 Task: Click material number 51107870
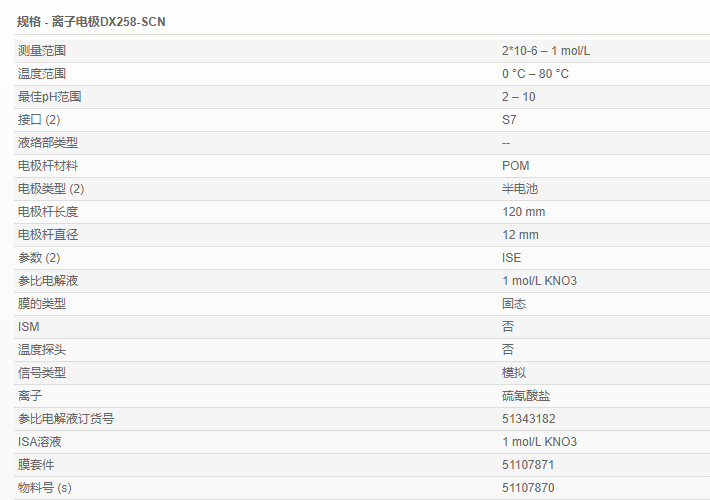coord(528,488)
